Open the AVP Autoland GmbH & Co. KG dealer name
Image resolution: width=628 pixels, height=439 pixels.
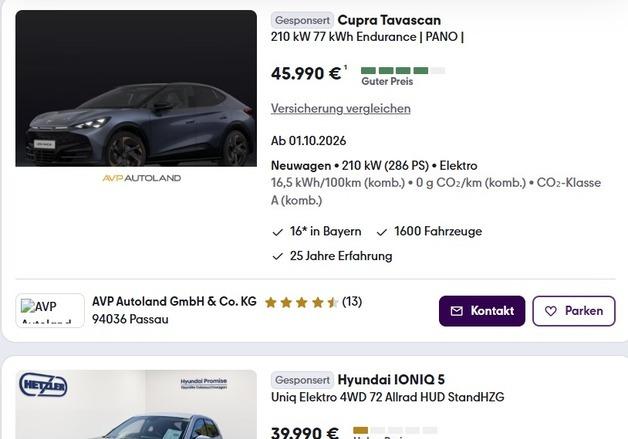click(174, 301)
